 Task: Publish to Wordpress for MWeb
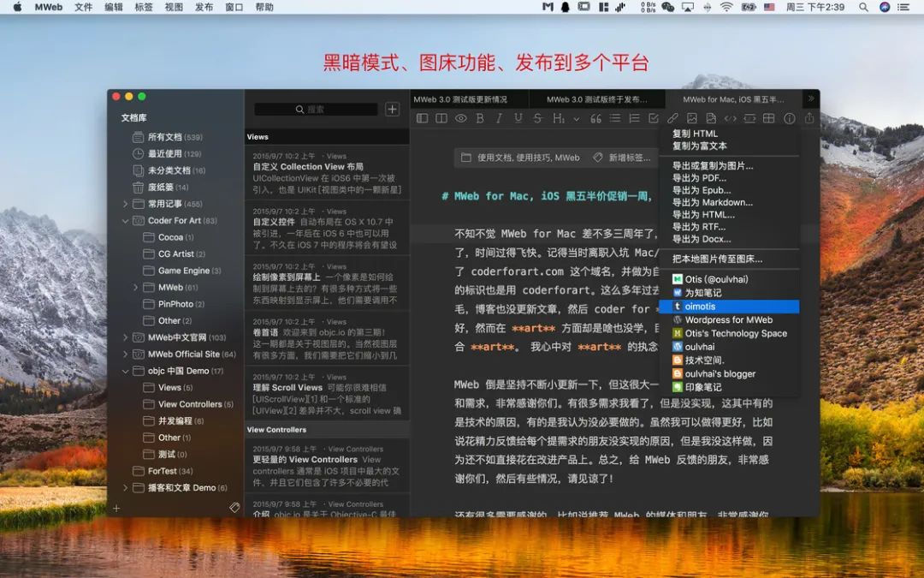point(729,319)
